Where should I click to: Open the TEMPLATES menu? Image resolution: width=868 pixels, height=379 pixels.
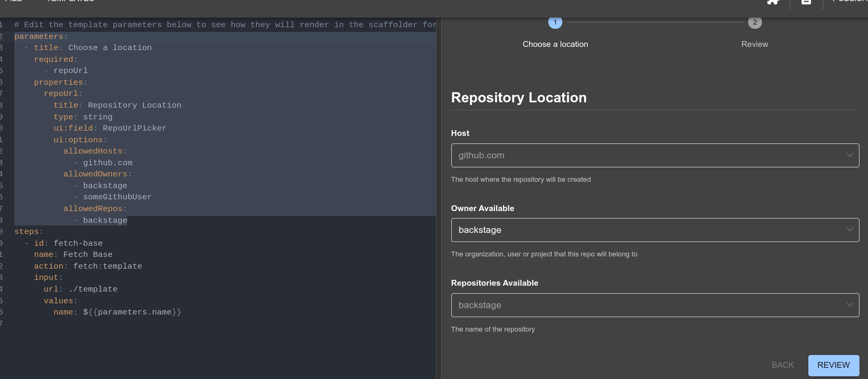(x=70, y=1)
